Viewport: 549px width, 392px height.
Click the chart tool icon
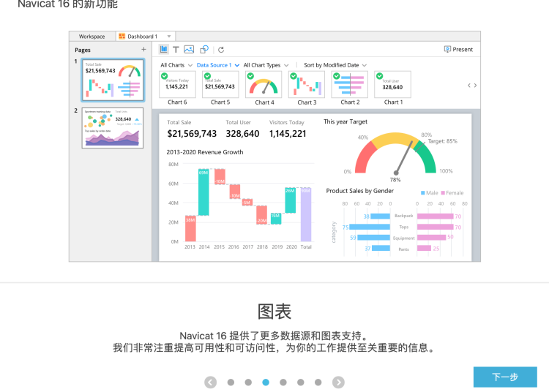(x=163, y=49)
